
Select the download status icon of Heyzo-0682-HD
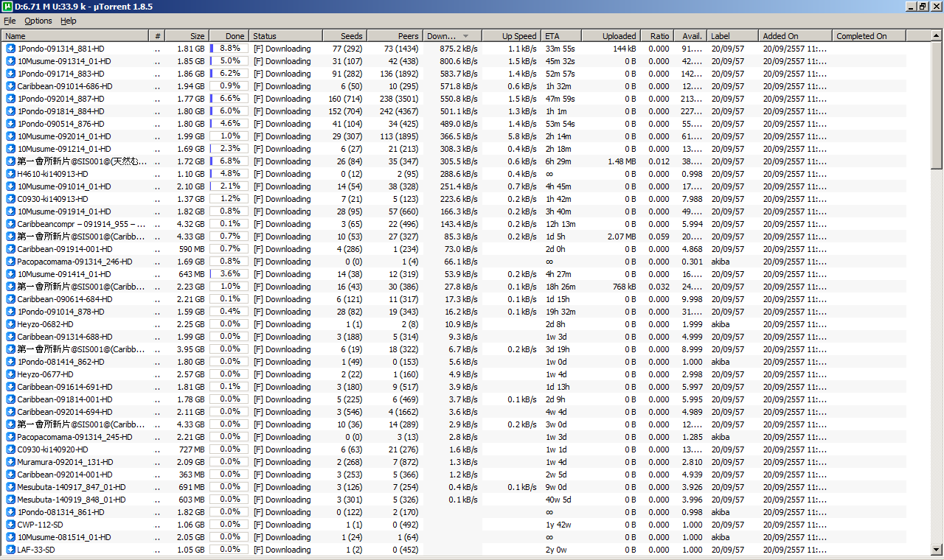(10, 324)
